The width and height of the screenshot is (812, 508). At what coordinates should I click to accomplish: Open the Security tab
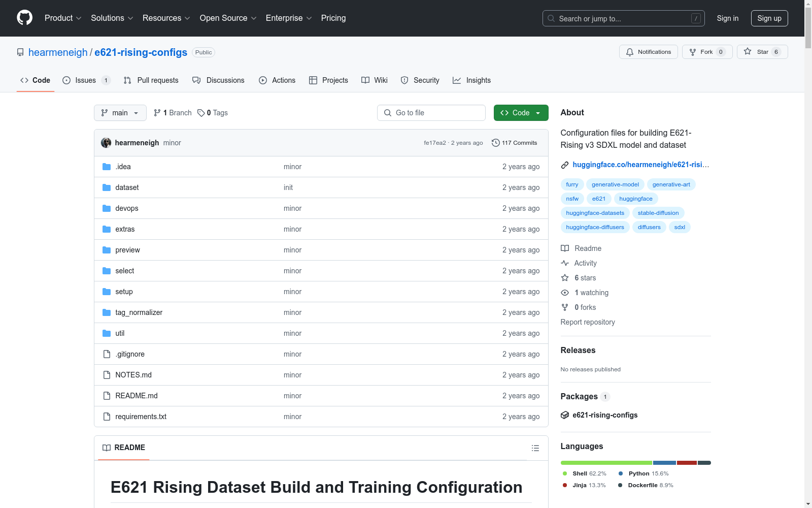pos(420,80)
